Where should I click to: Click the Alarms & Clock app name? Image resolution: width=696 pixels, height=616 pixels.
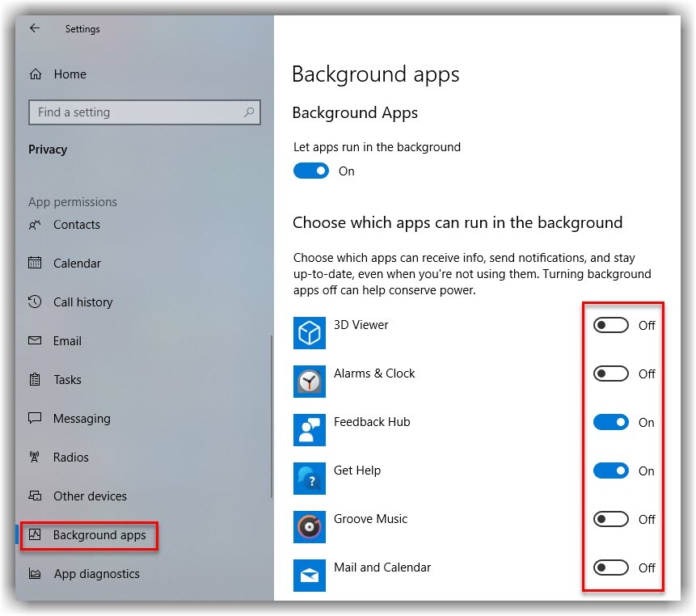374,373
